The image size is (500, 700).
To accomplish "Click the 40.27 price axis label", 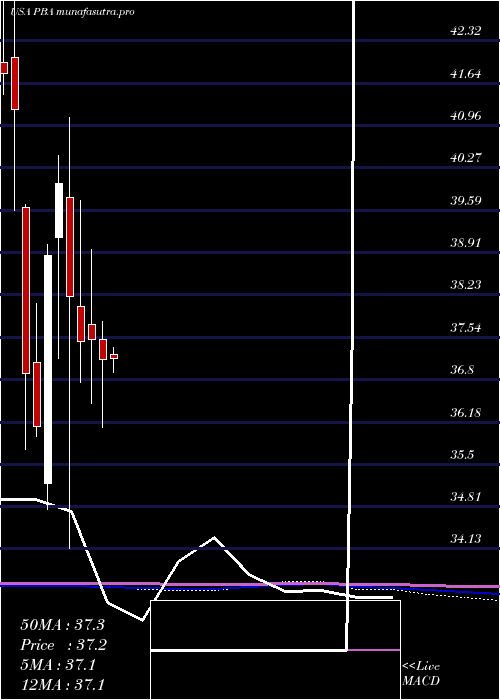I will point(466,158).
